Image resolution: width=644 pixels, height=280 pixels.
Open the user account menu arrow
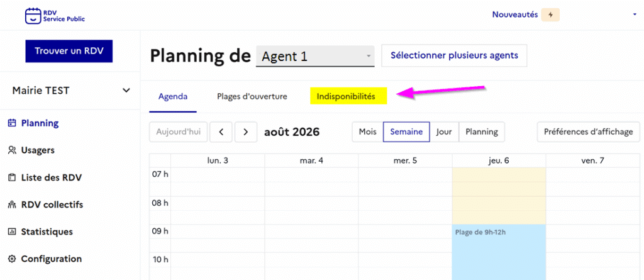(635, 15)
